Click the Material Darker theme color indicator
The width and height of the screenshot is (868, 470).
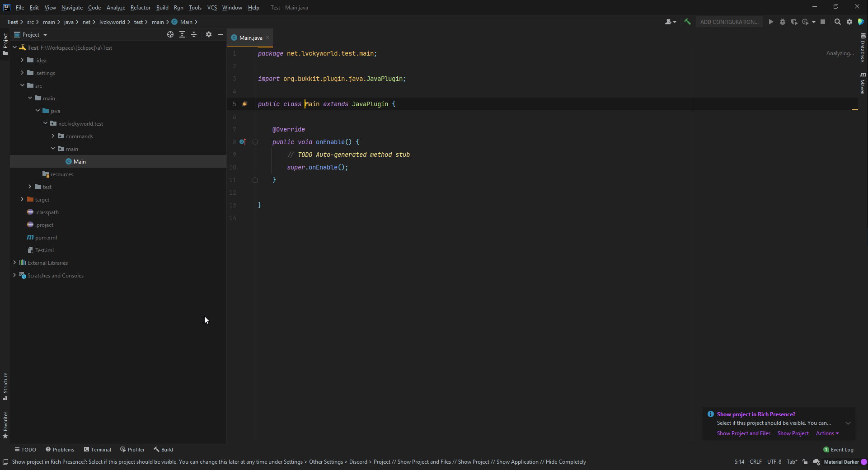pos(863,462)
